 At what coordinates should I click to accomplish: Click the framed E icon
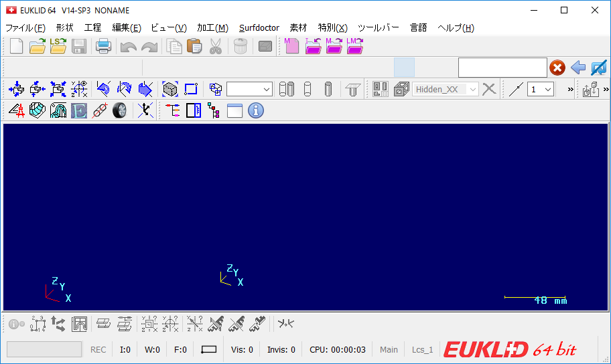(x=78, y=110)
